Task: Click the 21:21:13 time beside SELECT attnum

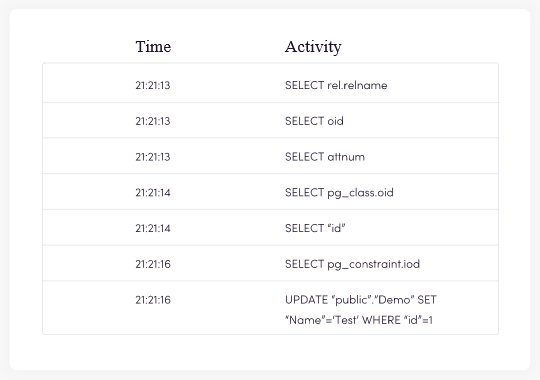Action: [x=153, y=157]
